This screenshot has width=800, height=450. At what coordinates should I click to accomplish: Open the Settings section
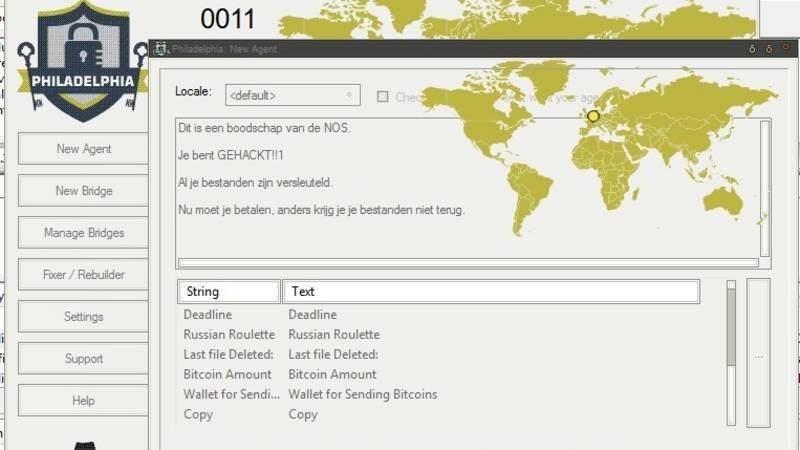click(x=83, y=316)
